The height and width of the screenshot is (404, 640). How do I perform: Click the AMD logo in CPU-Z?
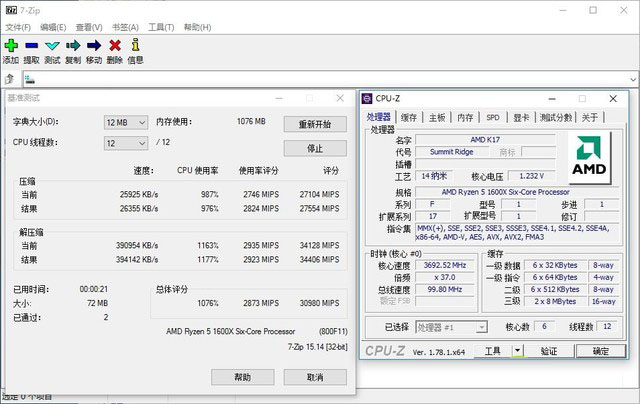tap(589, 158)
